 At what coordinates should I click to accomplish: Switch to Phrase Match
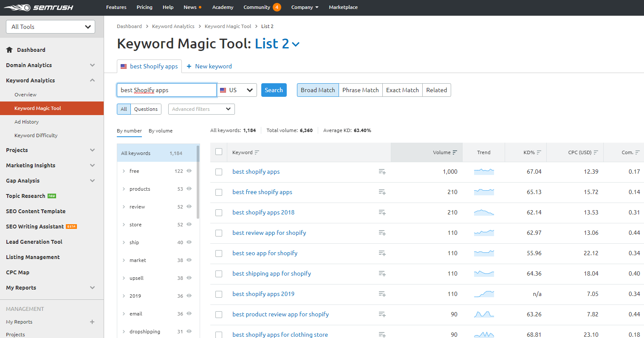tap(360, 90)
